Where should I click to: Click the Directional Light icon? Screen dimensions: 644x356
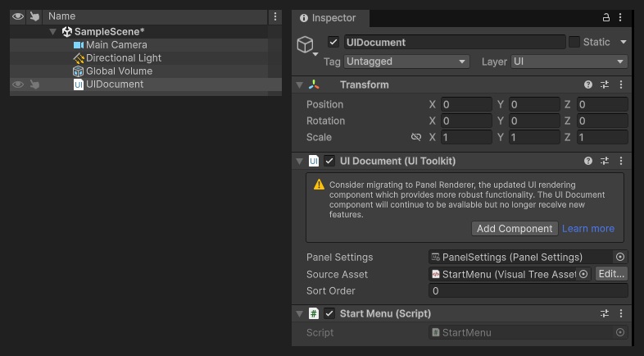(x=79, y=58)
